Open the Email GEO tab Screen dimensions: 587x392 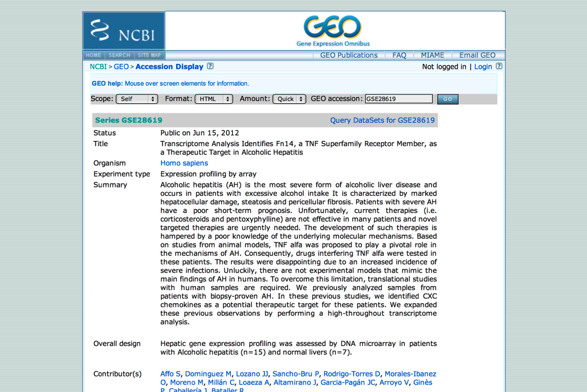[x=478, y=55]
